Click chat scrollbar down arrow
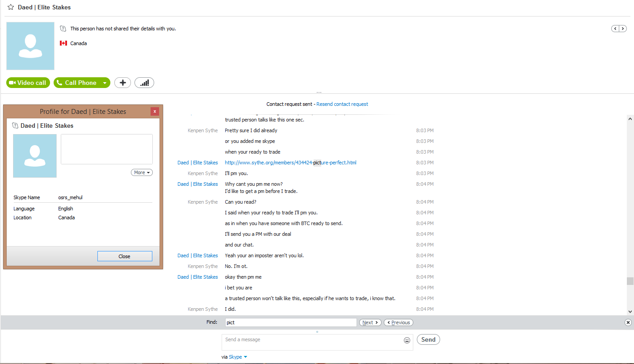The width and height of the screenshot is (634, 364). click(x=630, y=312)
